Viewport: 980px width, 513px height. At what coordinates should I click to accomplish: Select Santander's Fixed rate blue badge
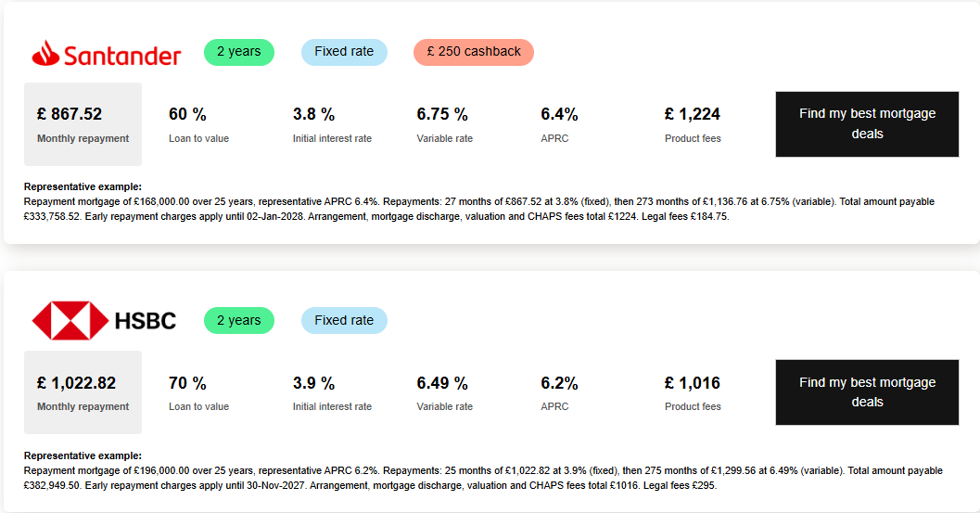[x=344, y=52]
